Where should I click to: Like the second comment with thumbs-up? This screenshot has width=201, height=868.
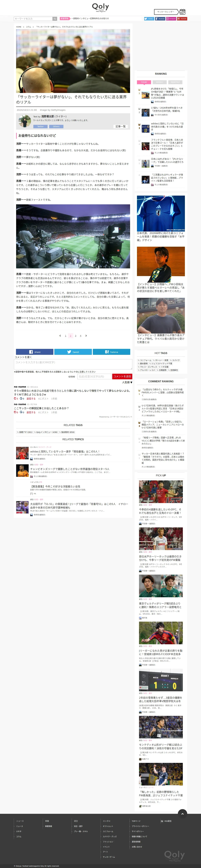point(15,412)
